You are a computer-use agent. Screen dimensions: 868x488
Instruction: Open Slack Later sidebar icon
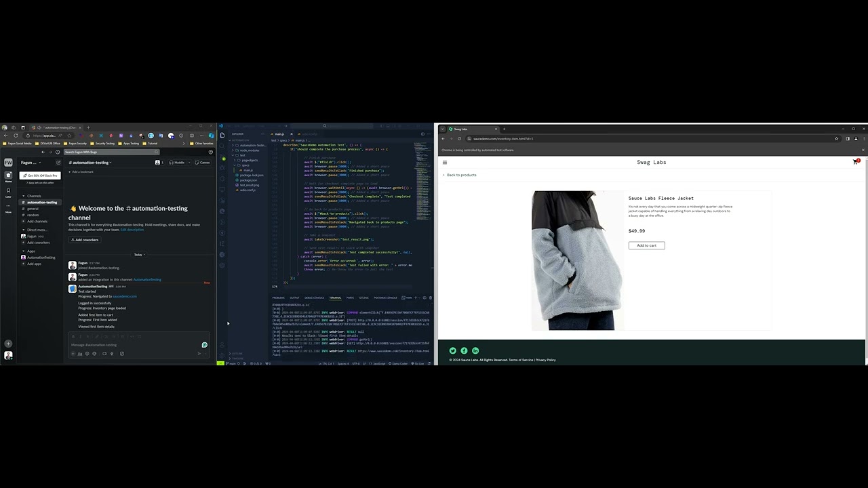tap(8, 192)
